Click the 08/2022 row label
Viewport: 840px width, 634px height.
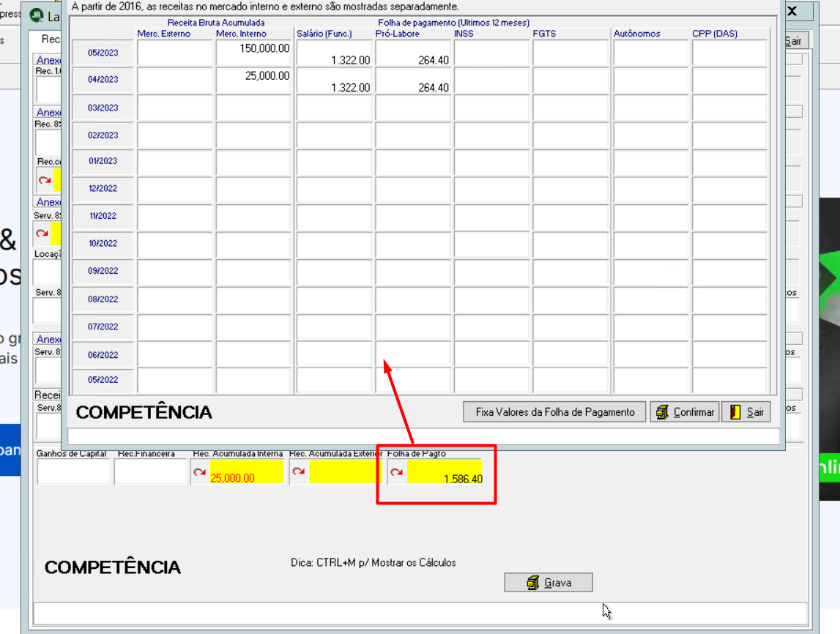103,299
